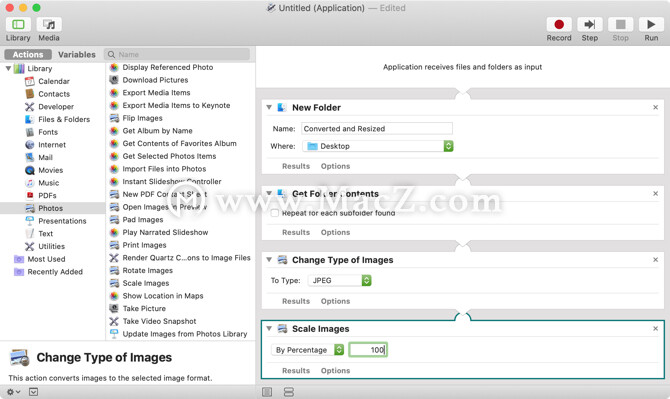Collapse the Get Folder Contents action
Image resolution: width=670 pixels, height=399 pixels.
coord(269,193)
